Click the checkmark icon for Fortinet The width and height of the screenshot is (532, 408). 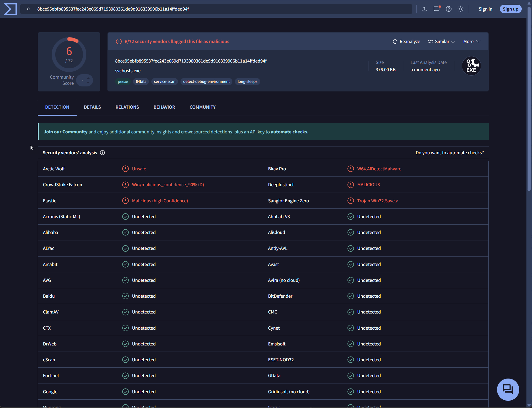pyautogui.click(x=126, y=375)
